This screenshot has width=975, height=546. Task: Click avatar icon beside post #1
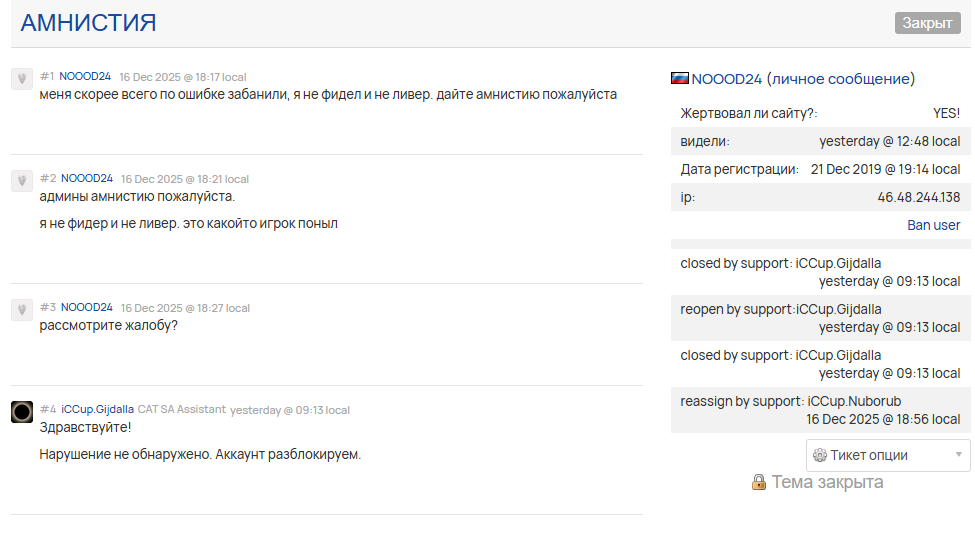(x=22, y=79)
